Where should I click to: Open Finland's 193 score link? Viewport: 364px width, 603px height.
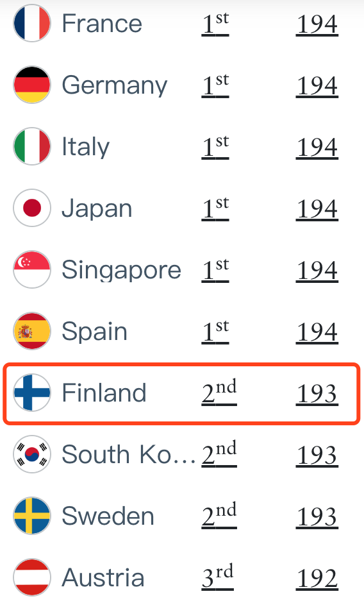(x=317, y=393)
